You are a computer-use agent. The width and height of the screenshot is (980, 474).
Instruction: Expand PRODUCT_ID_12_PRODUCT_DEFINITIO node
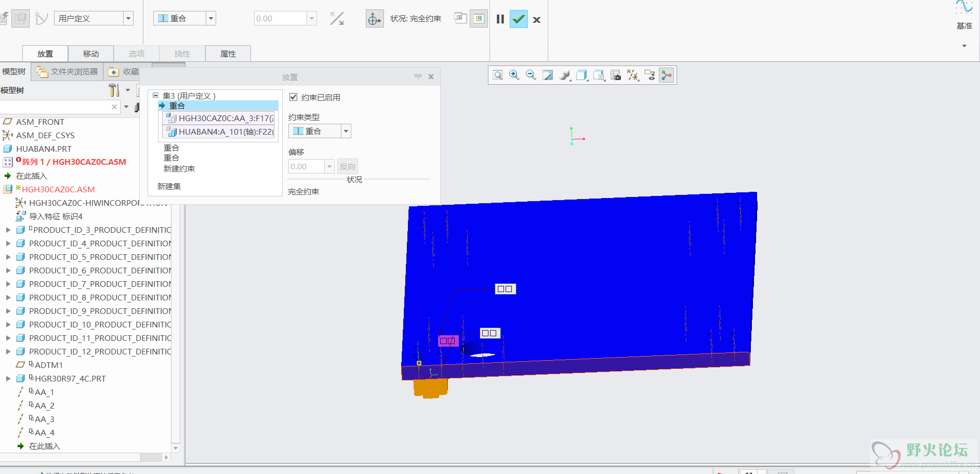(x=8, y=351)
